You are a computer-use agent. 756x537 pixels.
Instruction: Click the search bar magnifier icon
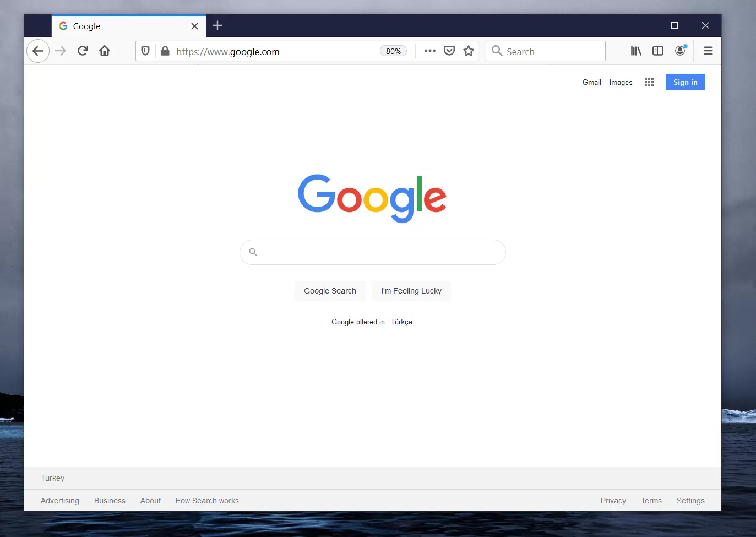(x=497, y=51)
